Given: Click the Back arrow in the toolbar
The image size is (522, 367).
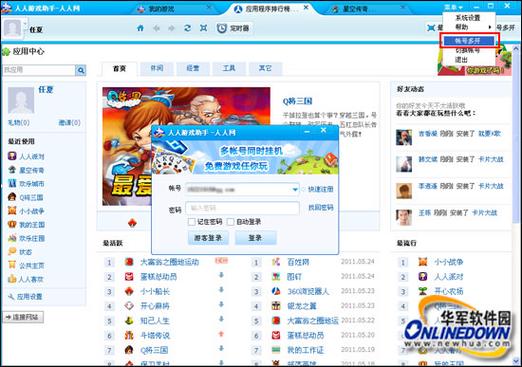Looking at the screenshot, I should 156,28.
